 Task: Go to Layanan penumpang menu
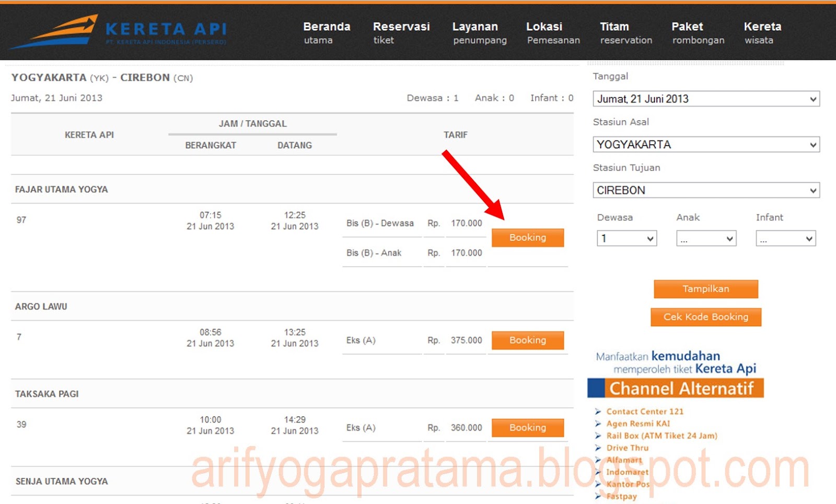(x=480, y=33)
